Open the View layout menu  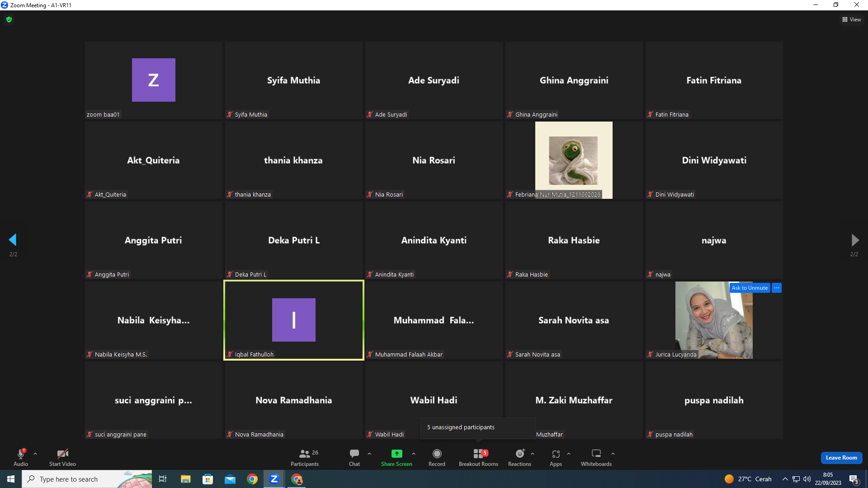coord(852,19)
